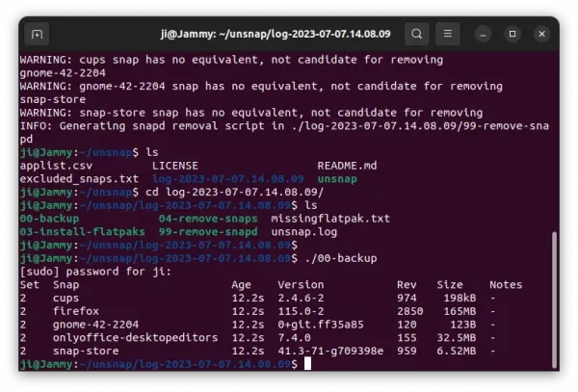Click gnome-42-2204 in the snap table
The image size is (578, 392).
click(95, 325)
